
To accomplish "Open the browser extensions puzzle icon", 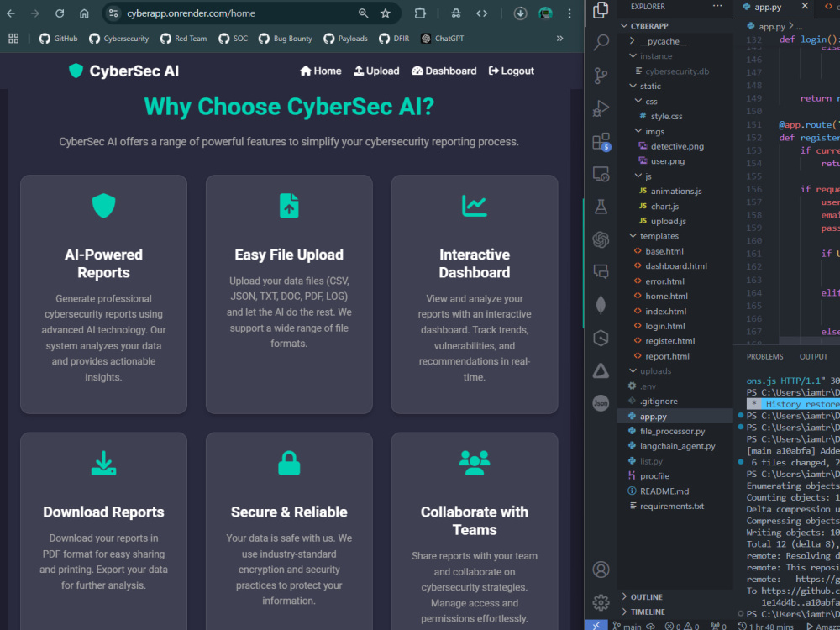I will point(420,13).
